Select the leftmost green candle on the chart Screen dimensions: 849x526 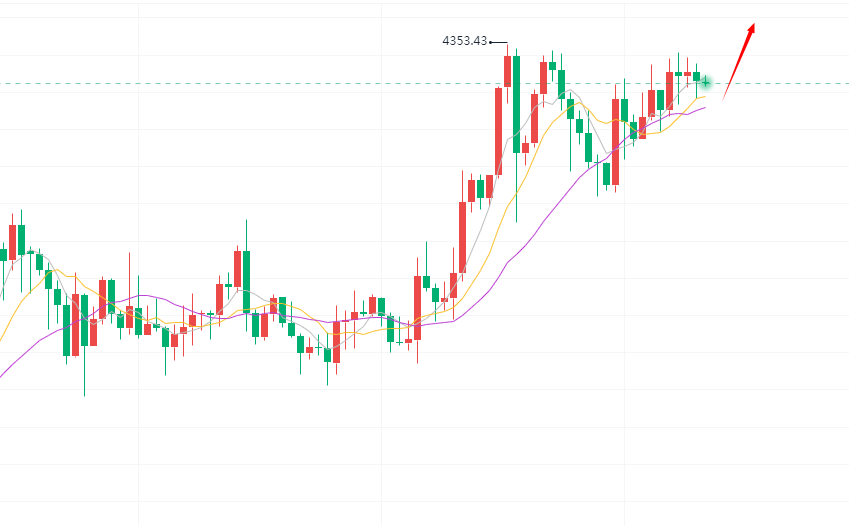click(x=3, y=254)
